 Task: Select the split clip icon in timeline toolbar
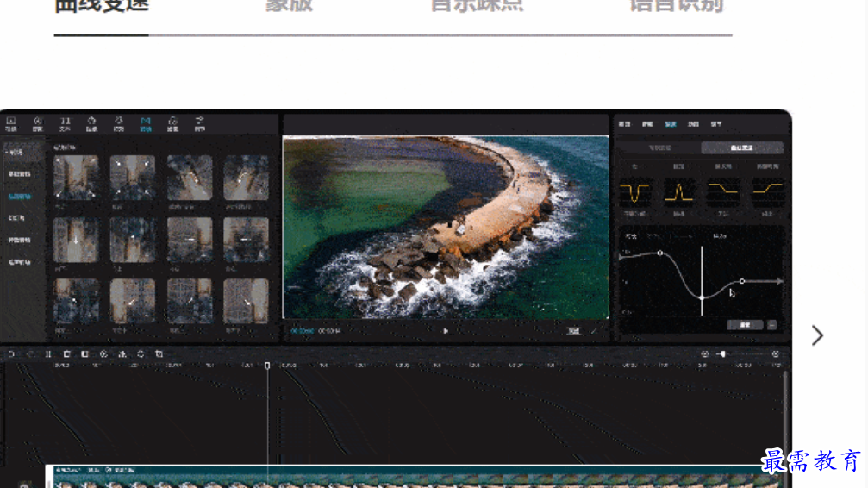(48, 354)
